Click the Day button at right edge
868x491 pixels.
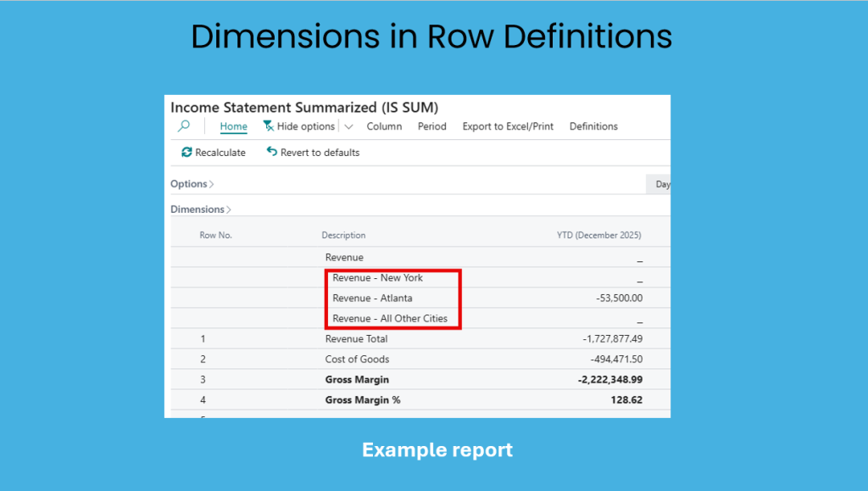click(661, 184)
